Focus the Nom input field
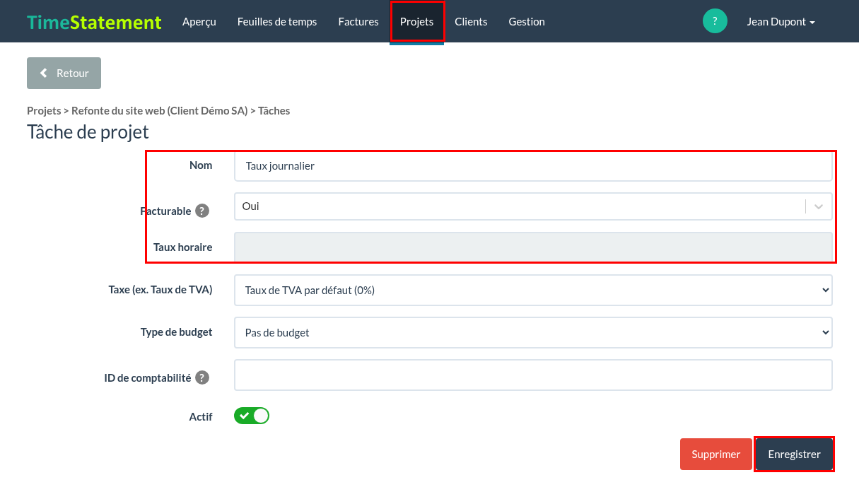859x504 pixels. tap(533, 166)
